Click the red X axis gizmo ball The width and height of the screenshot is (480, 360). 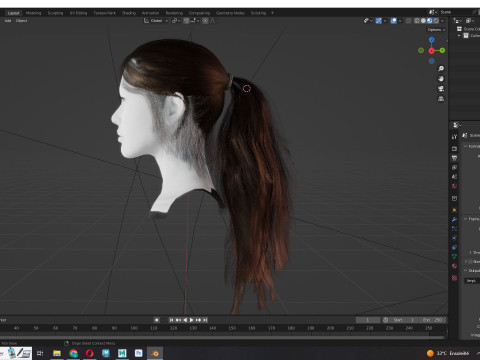click(432, 51)
